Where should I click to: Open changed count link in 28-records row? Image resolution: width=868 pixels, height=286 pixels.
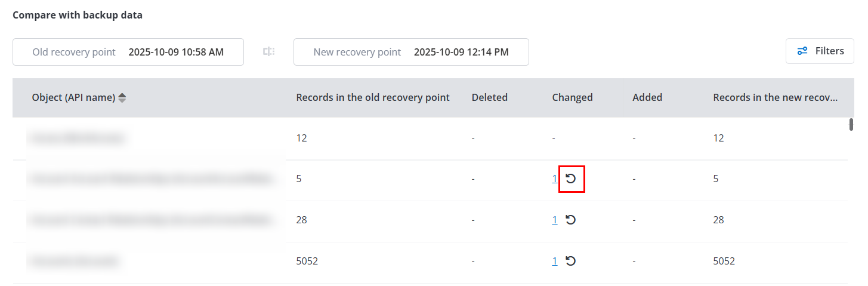pyautogui.click(x=555, y=220)
